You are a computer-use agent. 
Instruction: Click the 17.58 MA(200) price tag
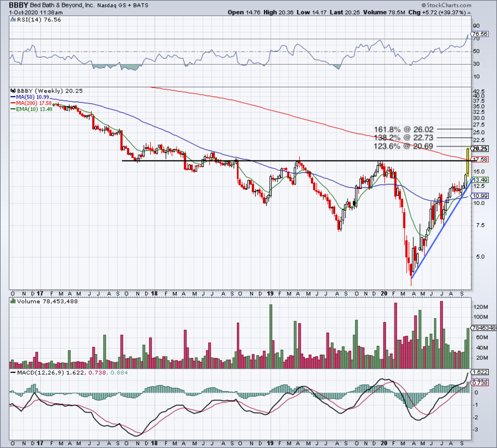(x=480, y=160)
